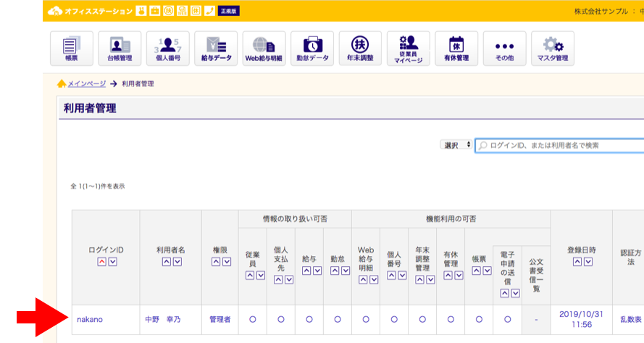644x343 pixels.
Task: Sort 帳票 table column descending
Action: tap(487, 270)
